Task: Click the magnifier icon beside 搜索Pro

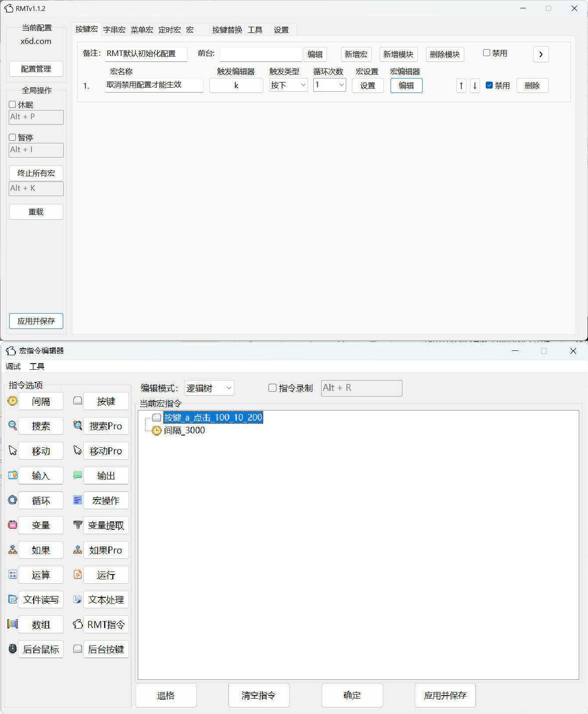Action: (x=78, y=425)
